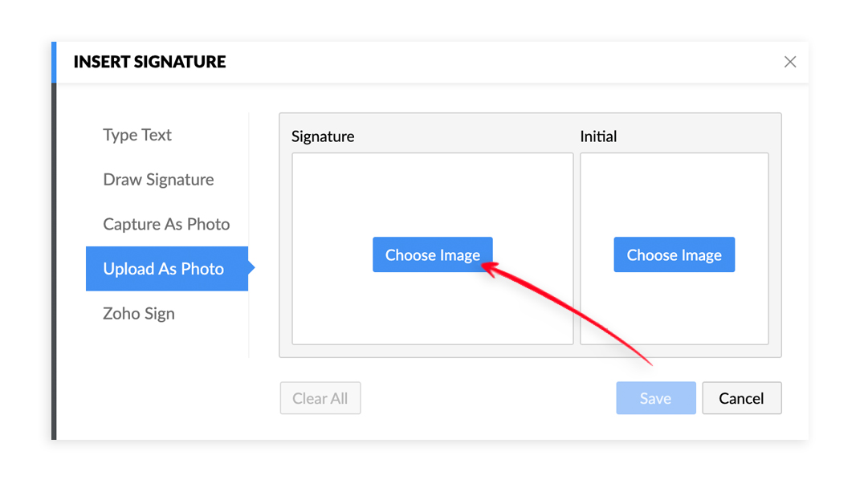
Task: Click the Clear All button
Action: (320, 398)
